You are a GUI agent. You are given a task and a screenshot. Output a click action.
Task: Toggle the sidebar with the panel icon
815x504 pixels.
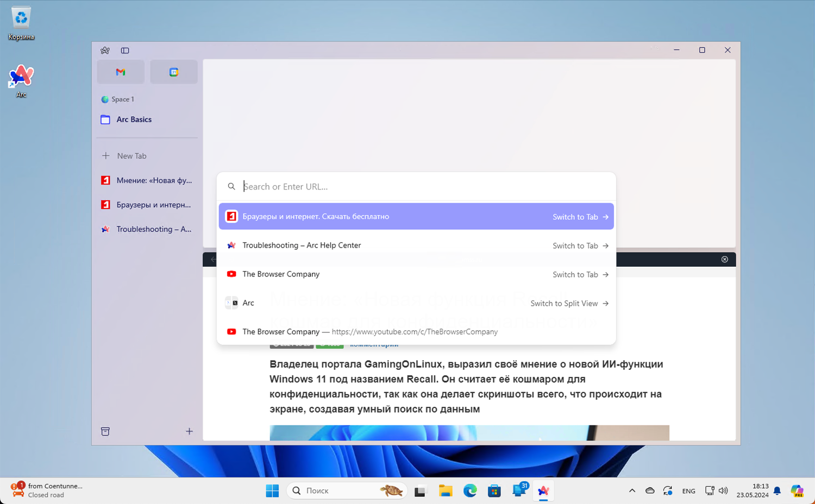pos(125,51)
